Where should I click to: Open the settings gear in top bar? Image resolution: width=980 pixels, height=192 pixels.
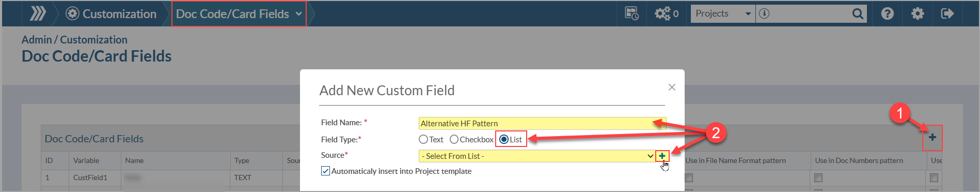[918, 13]
